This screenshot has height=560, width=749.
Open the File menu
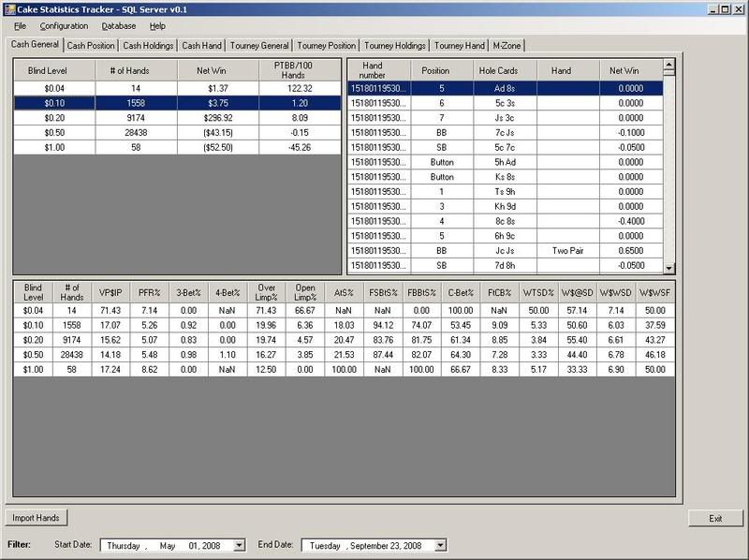20,26
